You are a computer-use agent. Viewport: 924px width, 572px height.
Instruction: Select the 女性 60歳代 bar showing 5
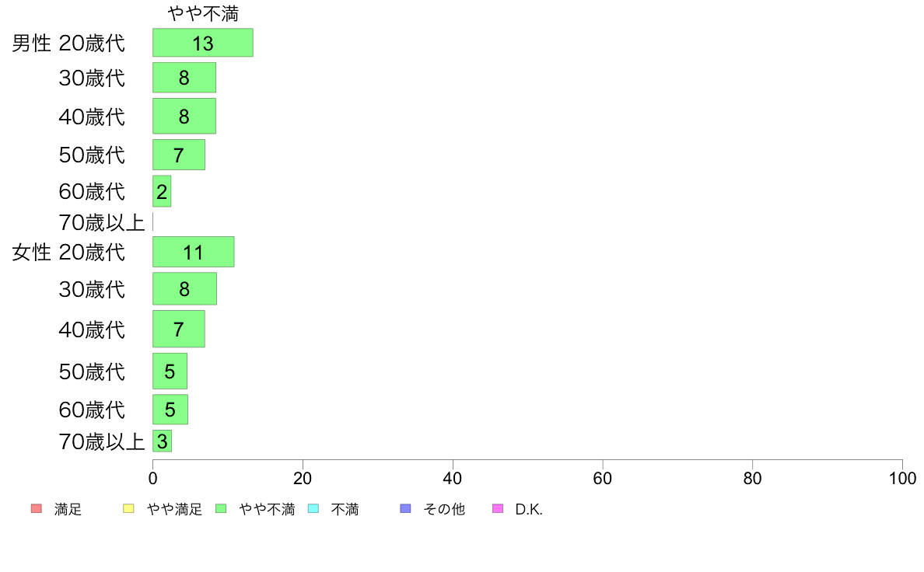pyautogui.click(x=170, y=410)
